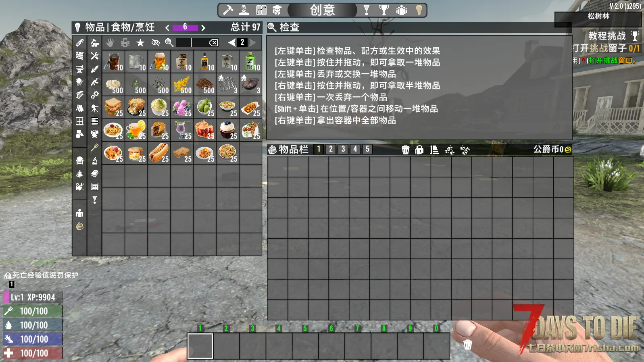Select the french fries plate item

(113, 130)
